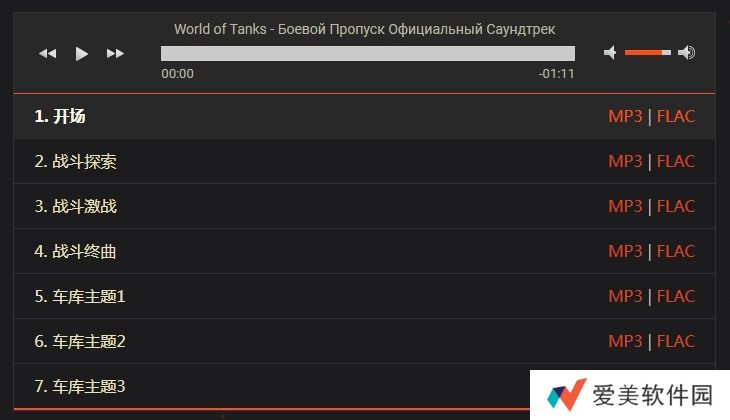Screen dimensions: 730x420
Task: Select track 1. 开场
Action: pos(60,116)
